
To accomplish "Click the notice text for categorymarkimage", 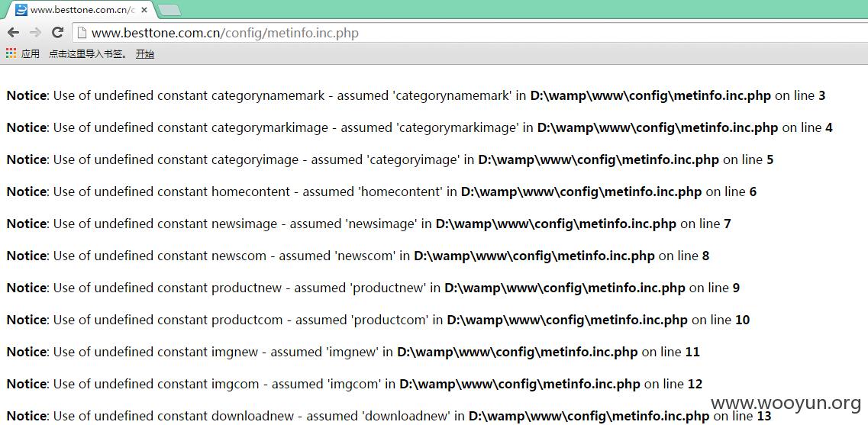I will pos(420,128).
